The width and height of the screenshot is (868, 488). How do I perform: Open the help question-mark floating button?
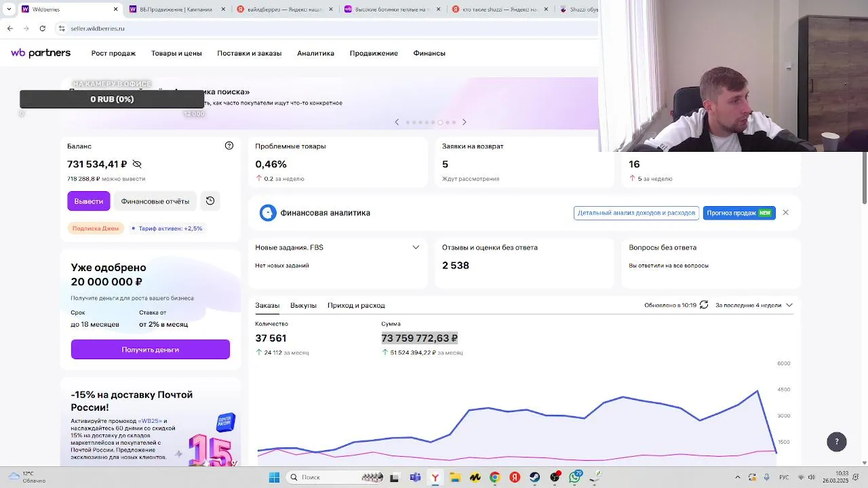coord(837,442)
